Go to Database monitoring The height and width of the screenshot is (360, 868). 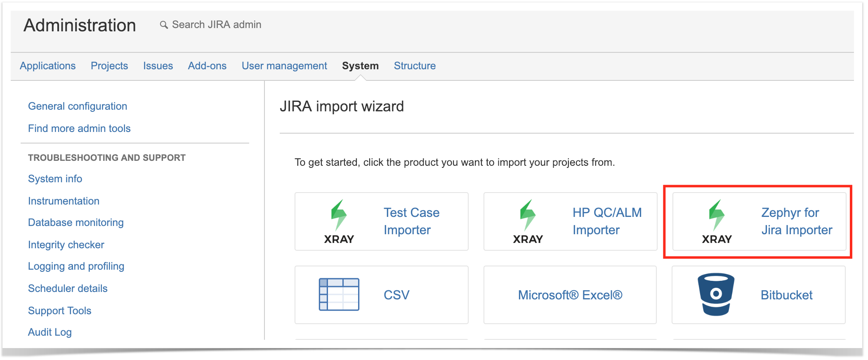76,223
